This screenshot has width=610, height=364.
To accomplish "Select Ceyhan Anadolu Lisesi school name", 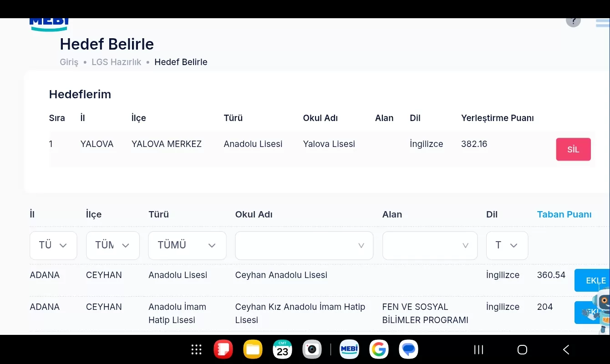I will pos(281,275).
